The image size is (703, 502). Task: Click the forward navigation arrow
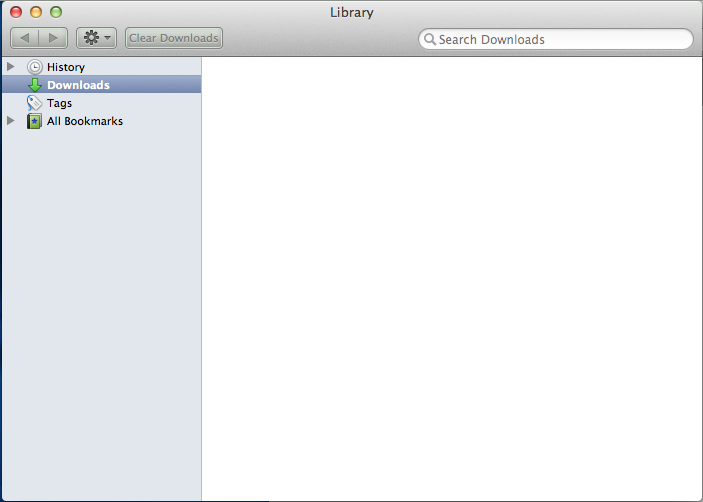[53, 38]
